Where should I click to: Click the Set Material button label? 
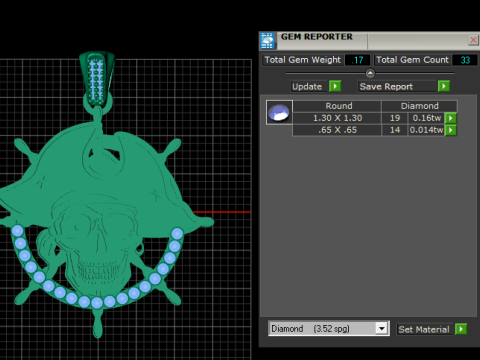point(424,329)
